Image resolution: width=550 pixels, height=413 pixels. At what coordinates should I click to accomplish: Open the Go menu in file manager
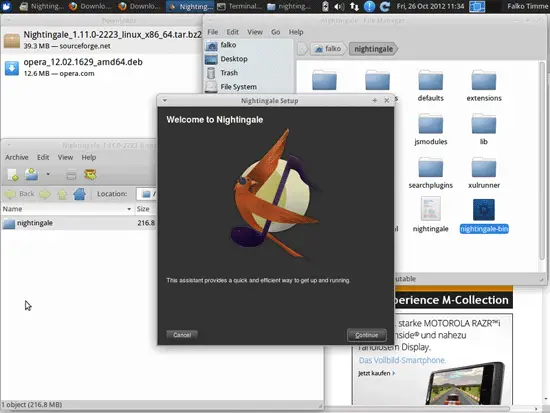point(275,32)
